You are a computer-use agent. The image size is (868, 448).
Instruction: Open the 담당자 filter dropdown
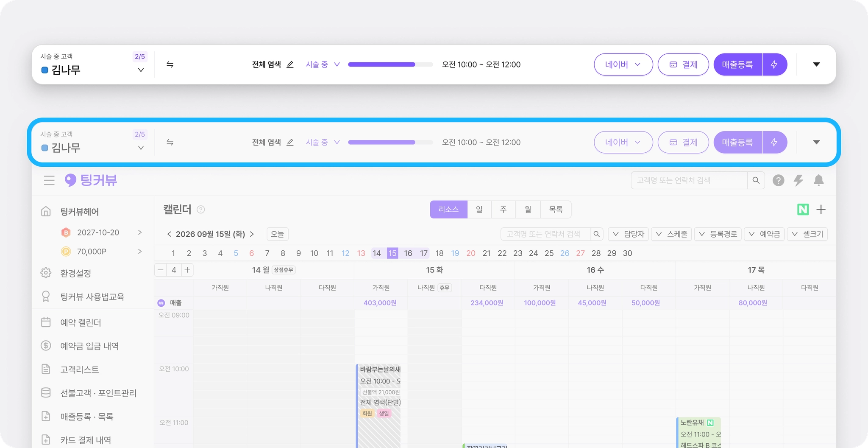628,234
